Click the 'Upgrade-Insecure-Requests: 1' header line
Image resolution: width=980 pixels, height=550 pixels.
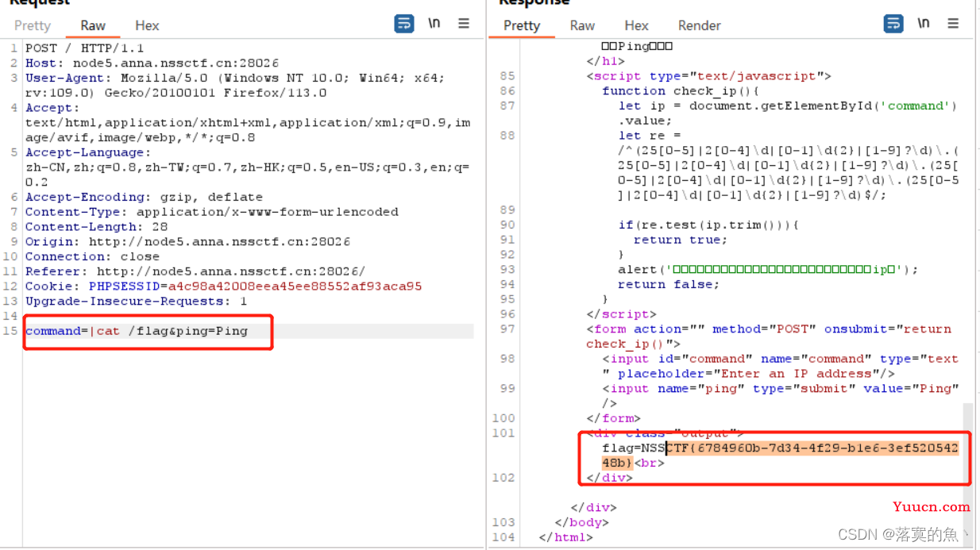136,302
